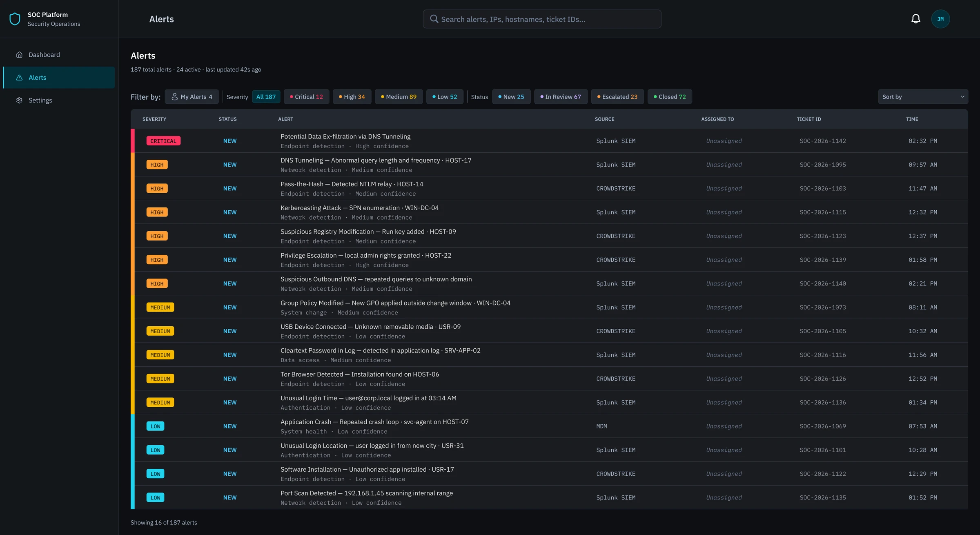The height and width of the screenshot is (535, 980).
Task: Filter by Medium 89 severity
Action: pyautogui.click(x=399, y=97)
